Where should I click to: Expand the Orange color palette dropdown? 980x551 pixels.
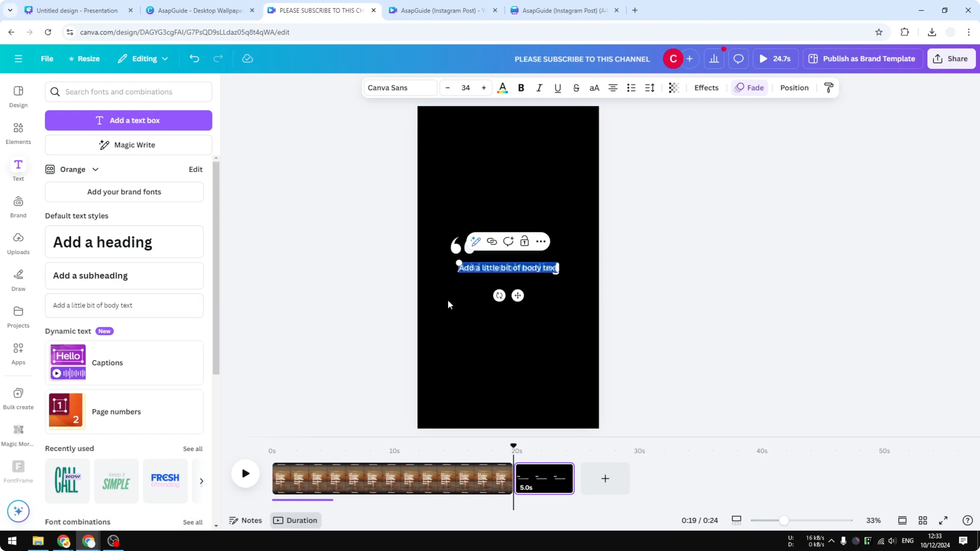point(95,169)
